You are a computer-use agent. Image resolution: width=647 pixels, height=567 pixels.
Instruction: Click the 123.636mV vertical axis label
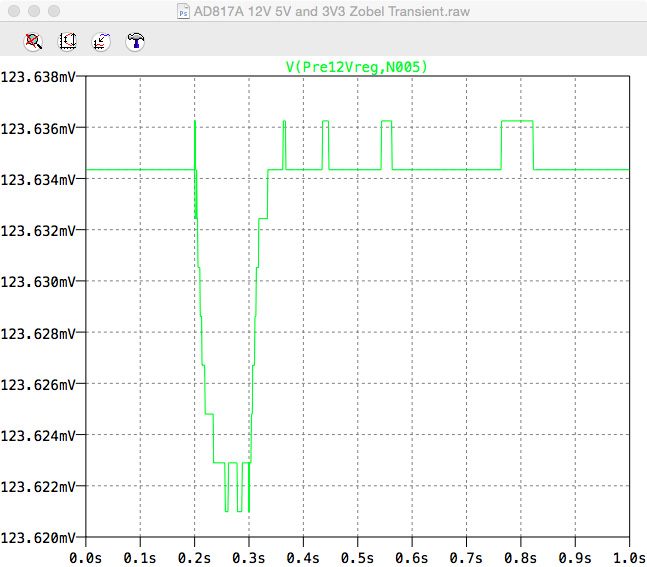click(38, 129)
